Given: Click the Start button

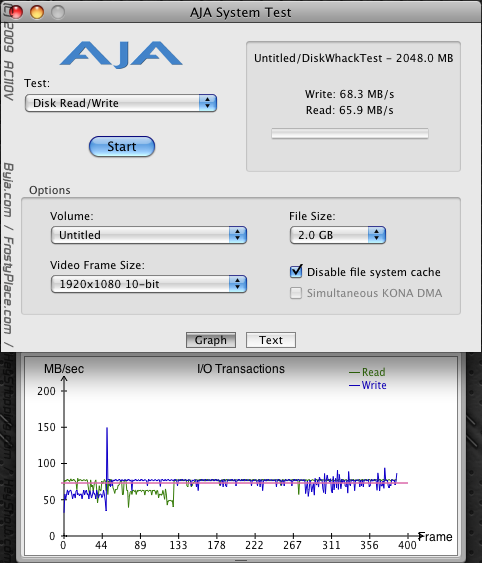Looking at the screenshot, I should point(122,146).
